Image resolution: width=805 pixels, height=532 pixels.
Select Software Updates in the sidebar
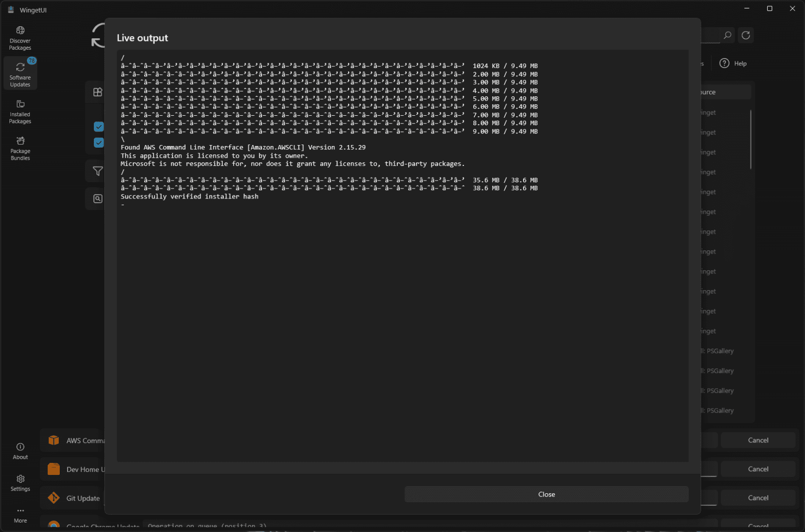coord(20,73)
